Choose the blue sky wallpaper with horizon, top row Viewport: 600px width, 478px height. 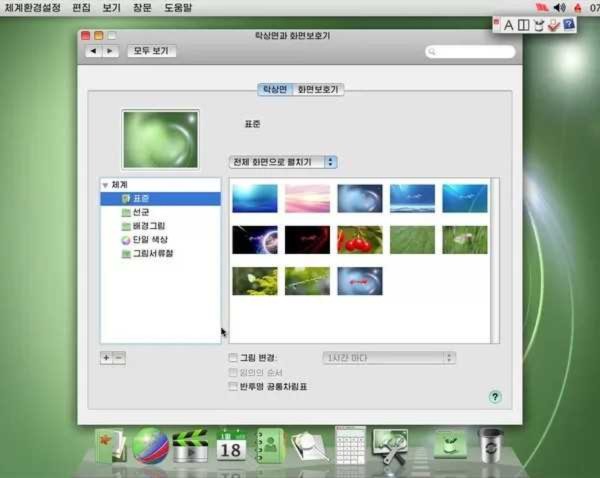[x=412, y=198]
